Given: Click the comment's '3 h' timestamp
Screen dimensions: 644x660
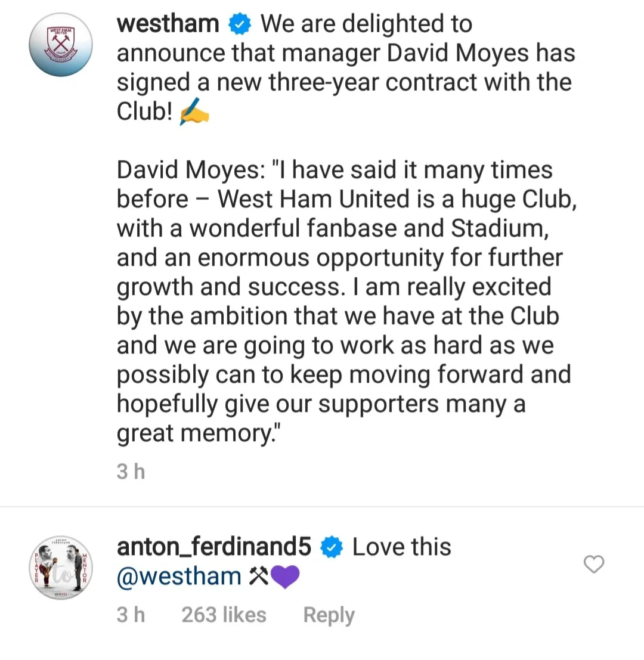Looking at the screenshot, I should [131, 615].
